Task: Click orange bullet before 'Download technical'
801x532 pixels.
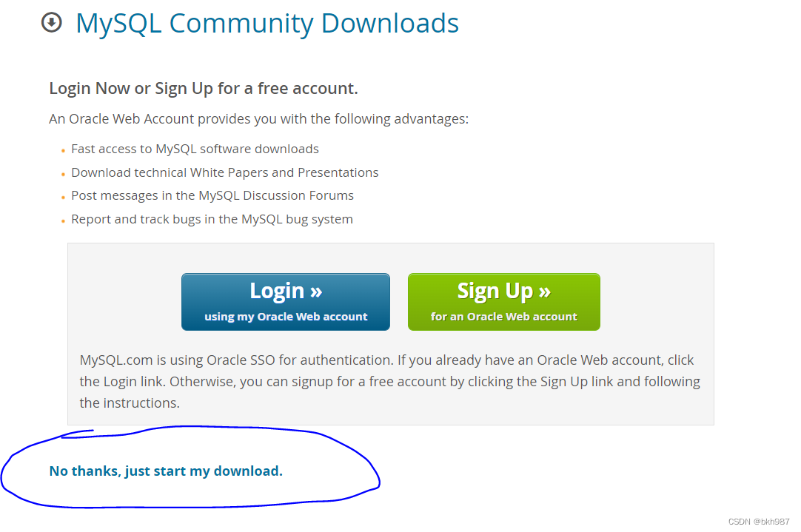Action: coord(63,174)
